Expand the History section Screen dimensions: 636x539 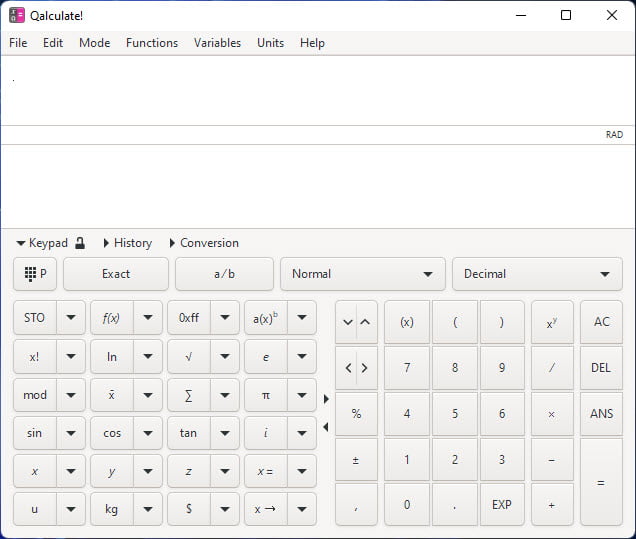(x=128, y=243)
